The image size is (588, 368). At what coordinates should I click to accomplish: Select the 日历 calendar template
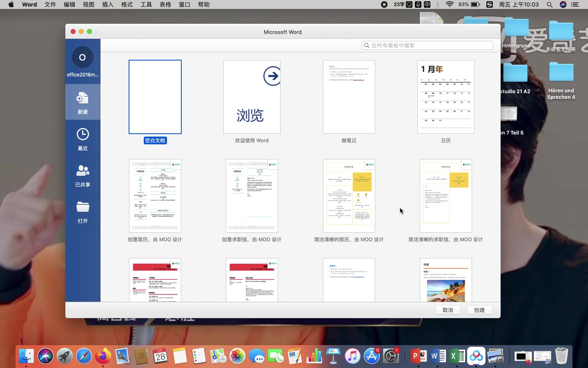pyautogui.click(x=446, y=97)
